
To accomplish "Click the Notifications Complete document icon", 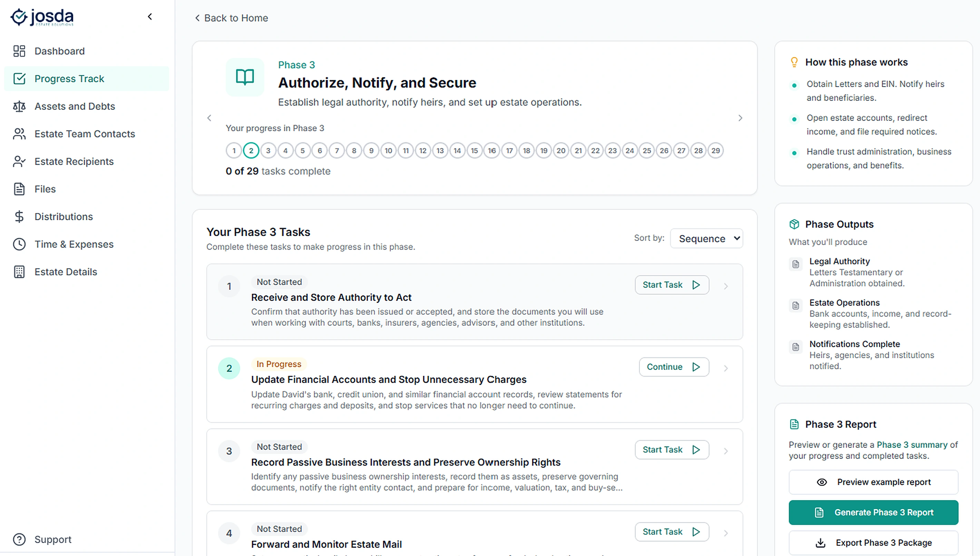I will point(795,347).
